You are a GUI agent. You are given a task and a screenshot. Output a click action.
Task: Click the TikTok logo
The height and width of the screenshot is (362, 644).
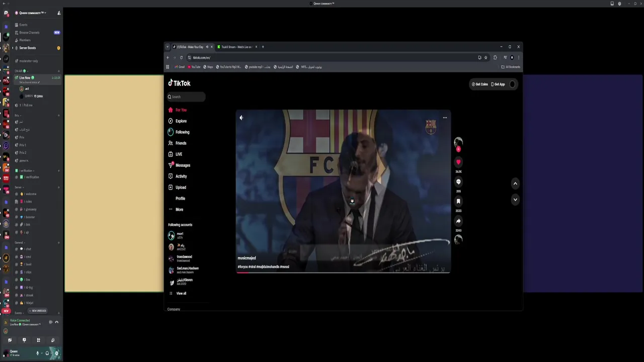pos(179,83)
